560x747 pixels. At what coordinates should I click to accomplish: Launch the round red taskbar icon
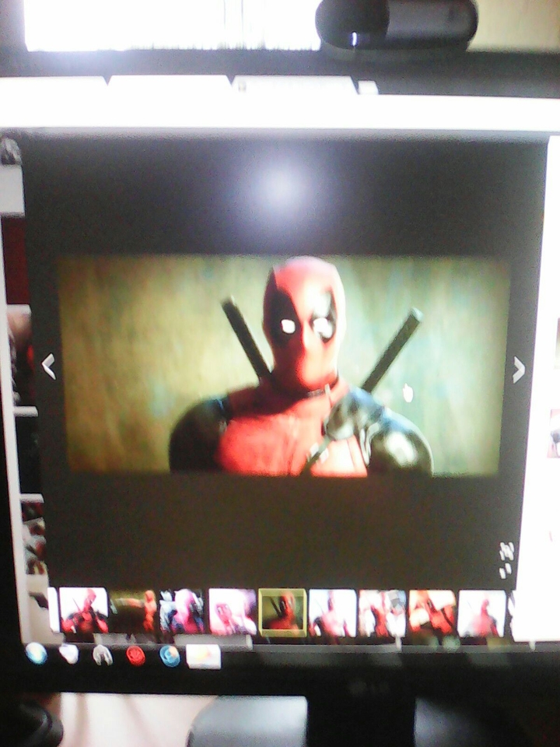click(135, 655)
